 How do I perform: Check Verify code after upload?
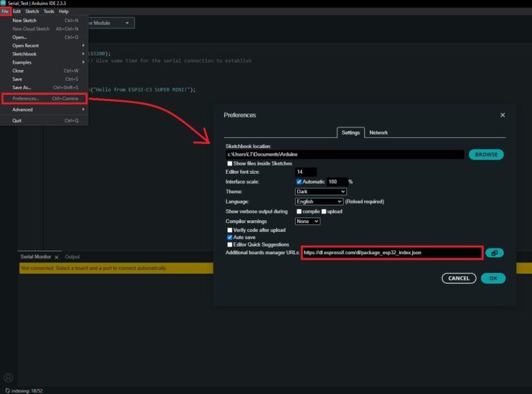click(x=230, y=230)
